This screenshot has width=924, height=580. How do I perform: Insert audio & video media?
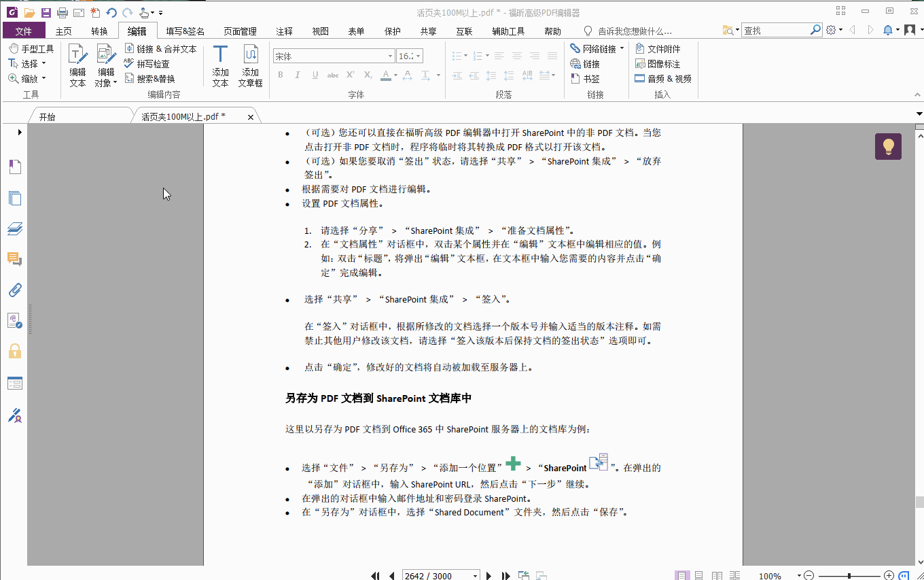[x=662, y=78]
